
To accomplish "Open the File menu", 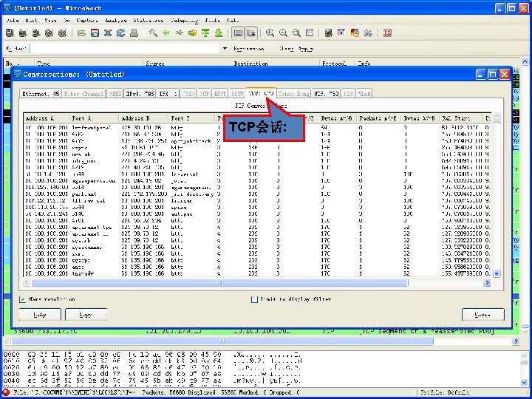I will coord(13,21).
